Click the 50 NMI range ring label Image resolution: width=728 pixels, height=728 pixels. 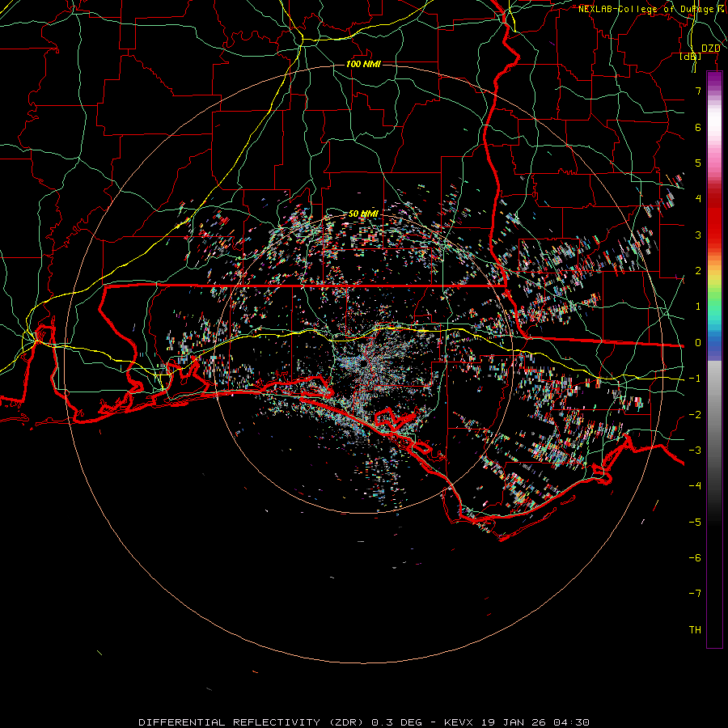tap(363, 214)
